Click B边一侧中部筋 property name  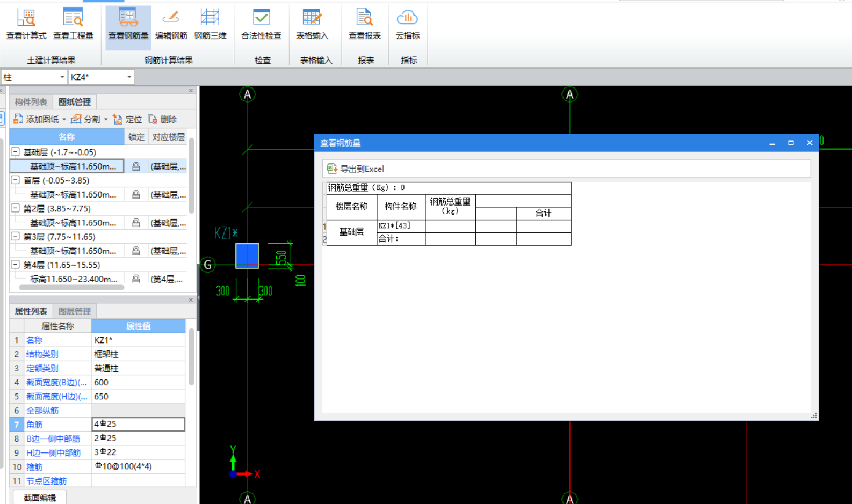53,439
